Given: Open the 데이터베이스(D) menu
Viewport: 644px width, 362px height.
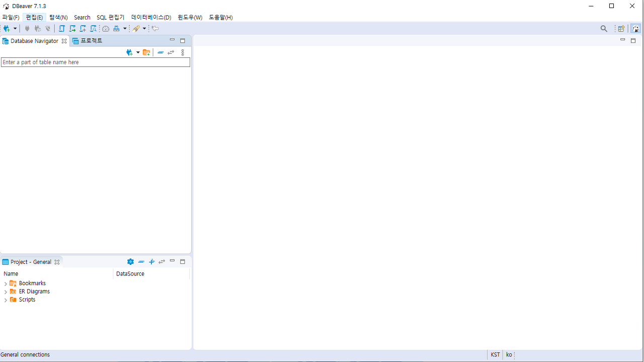Looking at the screenshot, I should point(151,17).
